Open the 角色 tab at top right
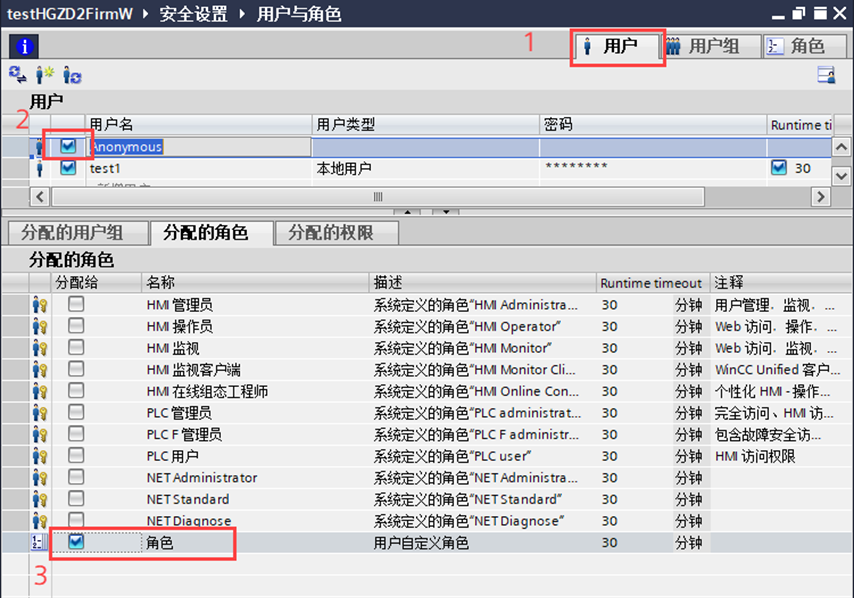This screenshot has height=598, width=854. 797,46
